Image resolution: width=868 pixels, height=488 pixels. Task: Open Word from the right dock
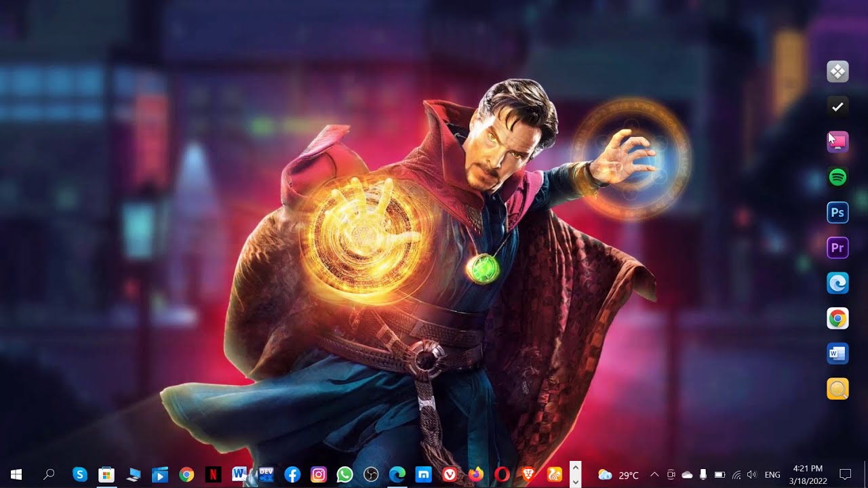[837, 354]
